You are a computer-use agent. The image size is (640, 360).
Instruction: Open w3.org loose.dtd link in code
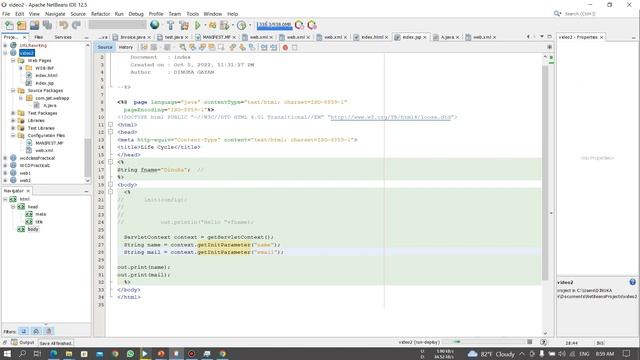click(391, 117)
